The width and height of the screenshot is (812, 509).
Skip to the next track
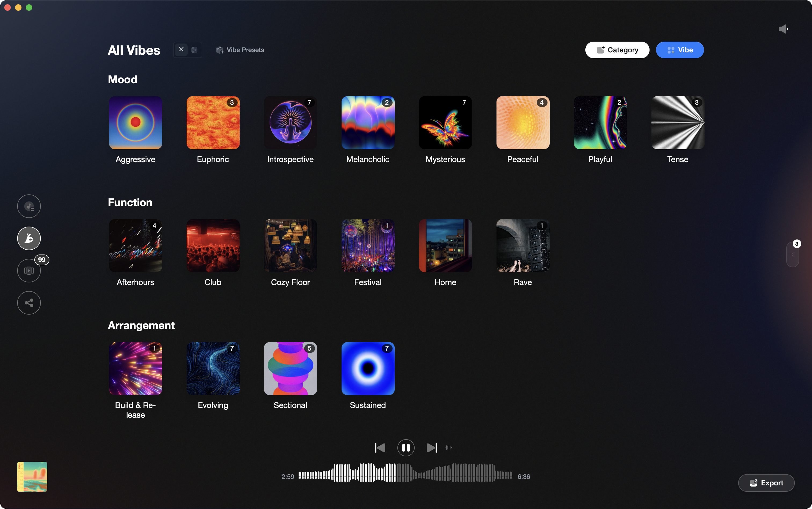coord(432,448)
